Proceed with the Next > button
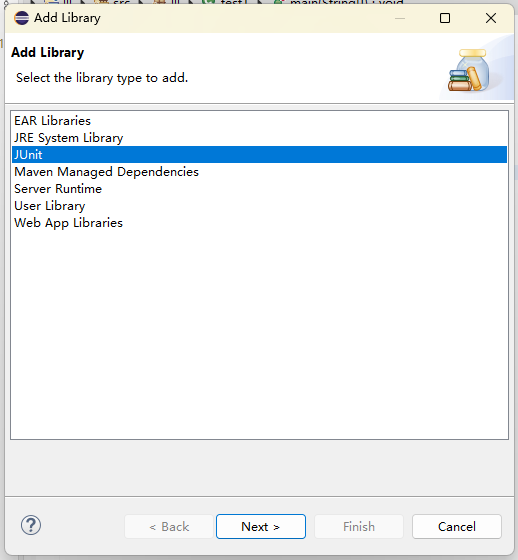518x560 pixels. tap(261, 526)
